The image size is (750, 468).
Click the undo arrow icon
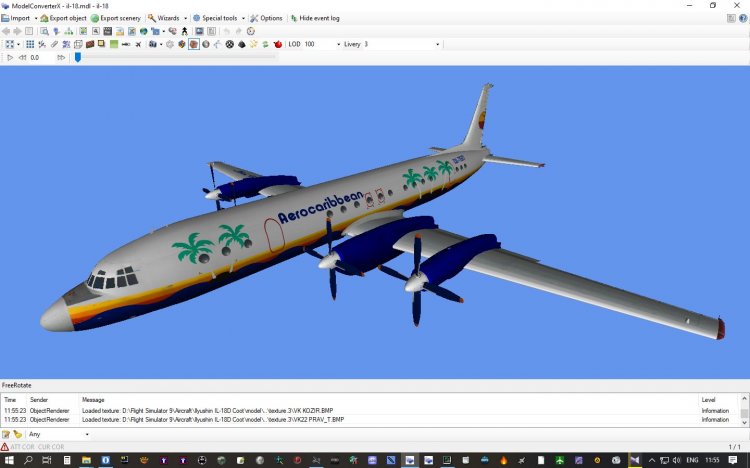click(227, 31)
